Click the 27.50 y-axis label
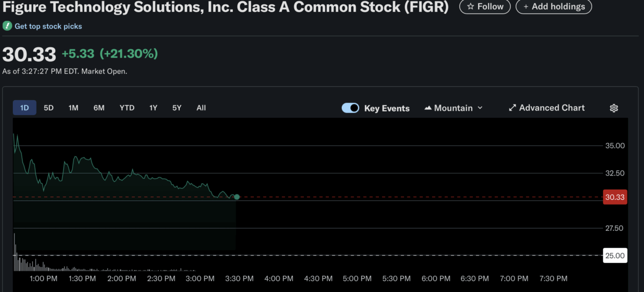This screenshot has height=292, width=644. [615, 228]
